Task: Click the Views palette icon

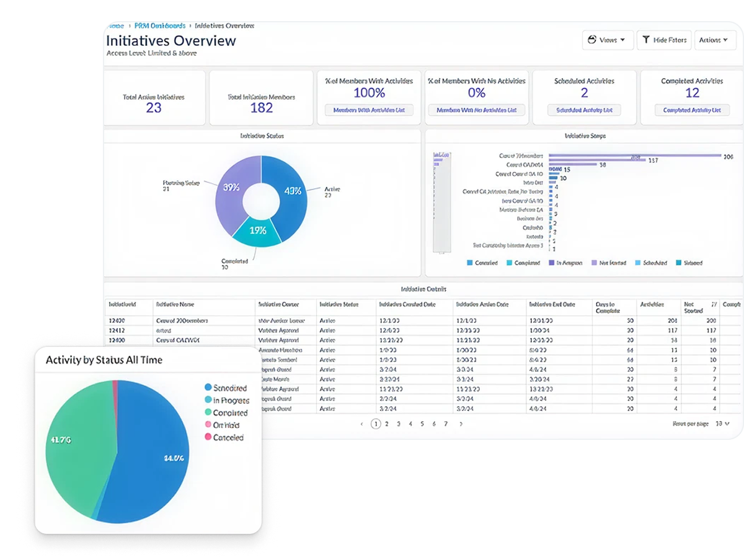Action: 592,40
